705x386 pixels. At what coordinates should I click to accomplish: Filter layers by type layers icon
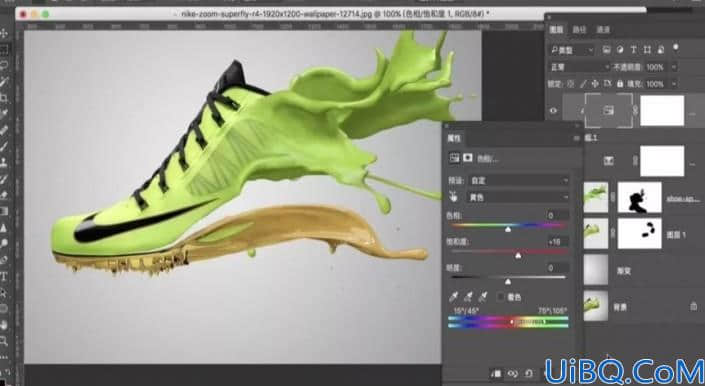pyautogui.click(x=634, y=49)
